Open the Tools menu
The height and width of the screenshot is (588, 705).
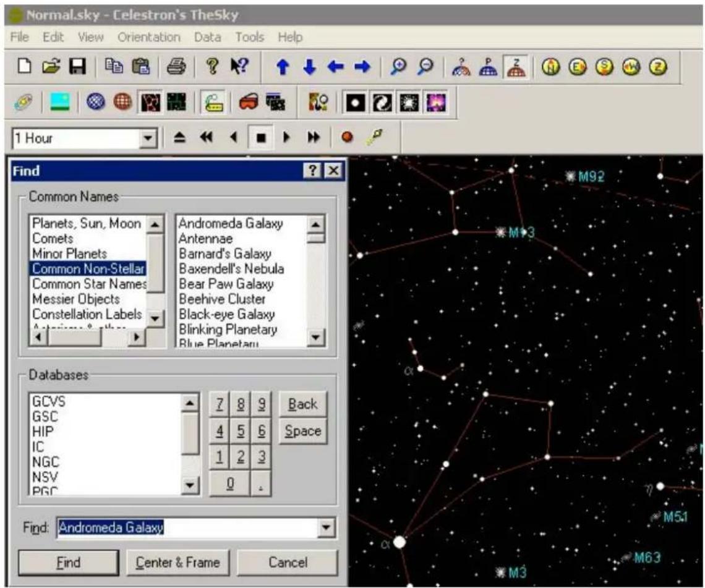(250, 37)
